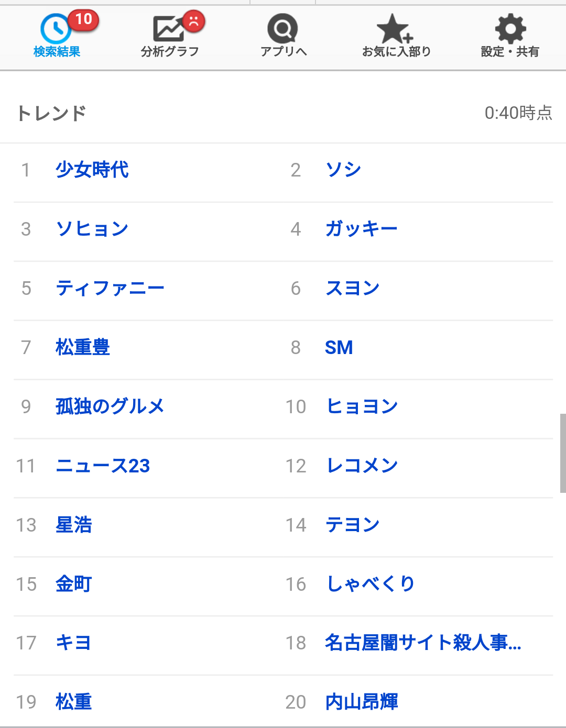566x728 pixels.
Task: Open the 金町 trending keyword
Action: click(74, 584)
